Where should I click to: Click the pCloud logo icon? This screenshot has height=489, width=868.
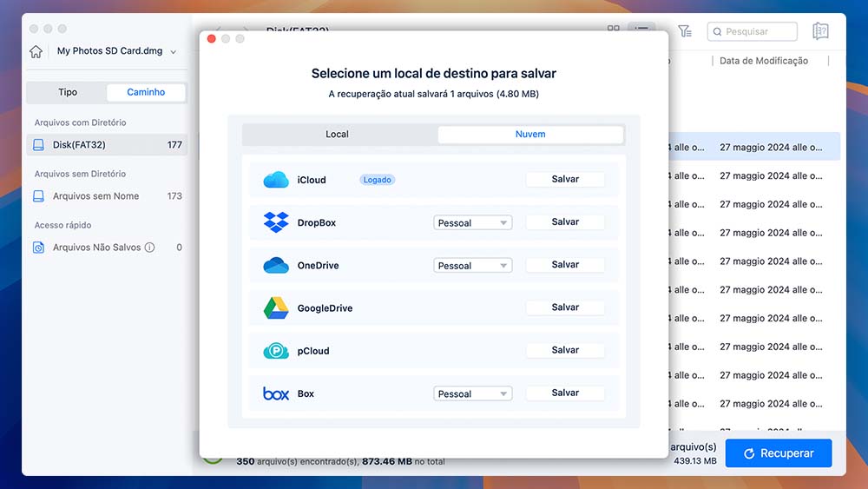tap(276, 351)
